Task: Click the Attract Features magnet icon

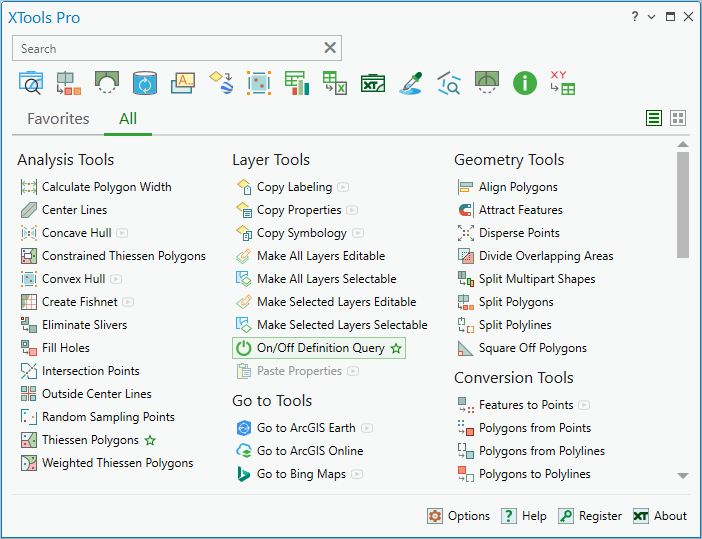Action: 466,210
